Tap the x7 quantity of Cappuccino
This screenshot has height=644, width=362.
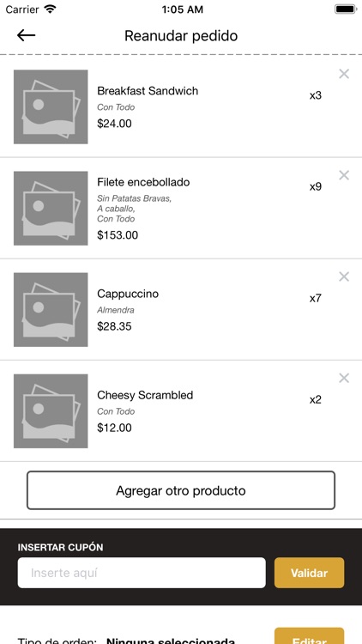coord(316,298)
